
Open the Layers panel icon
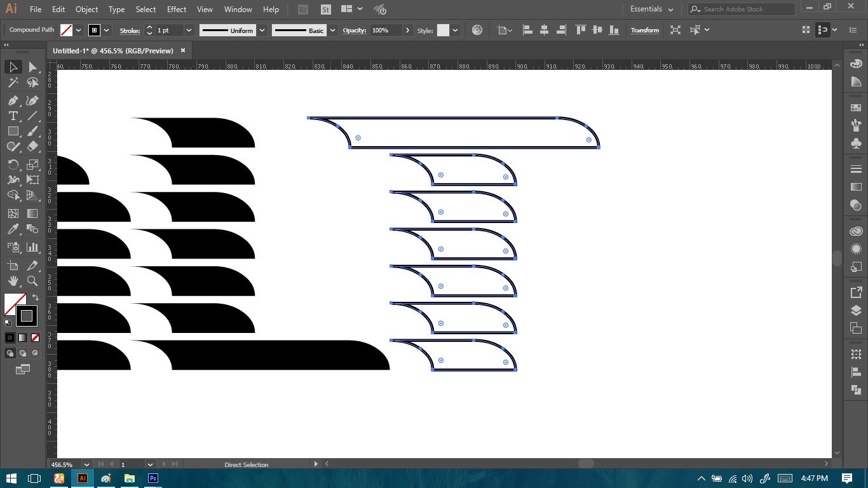856,311
